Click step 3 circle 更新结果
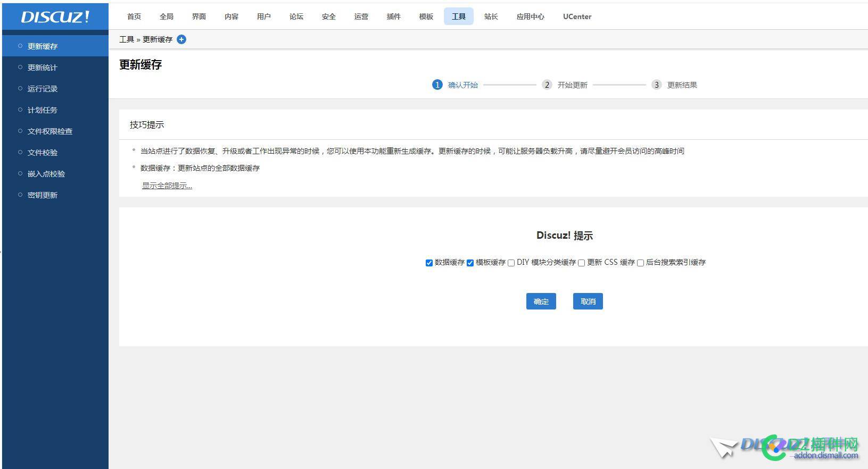The height and width of the screenshot is (469, 868). point(657,85)
